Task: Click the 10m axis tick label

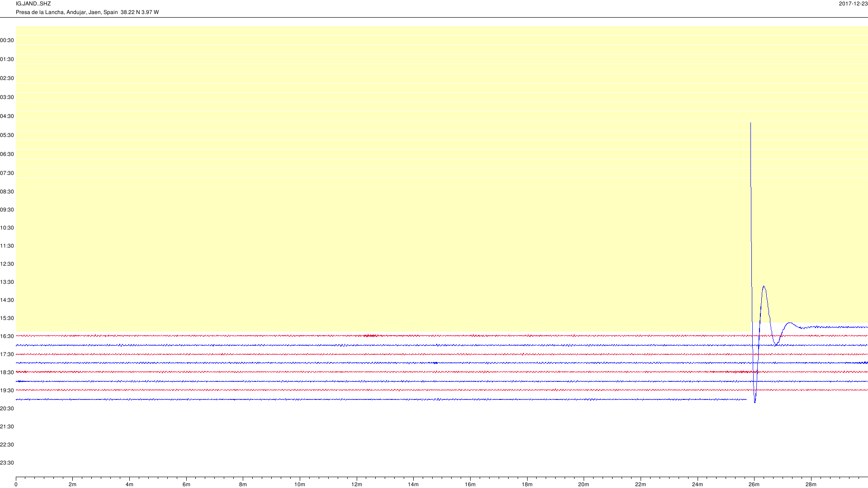Action: (300, 484)
